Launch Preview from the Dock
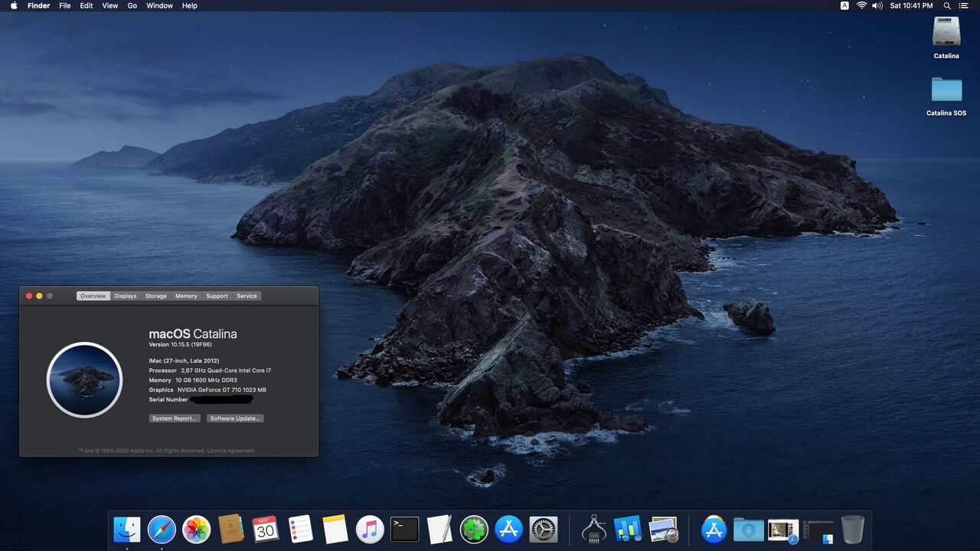 coord(663,529)
